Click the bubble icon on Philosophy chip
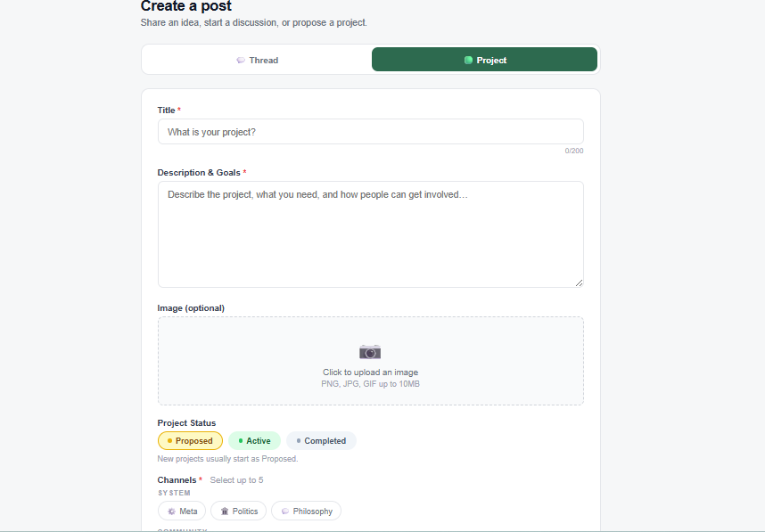The image size is (765, 532). [x=285, y=512]
